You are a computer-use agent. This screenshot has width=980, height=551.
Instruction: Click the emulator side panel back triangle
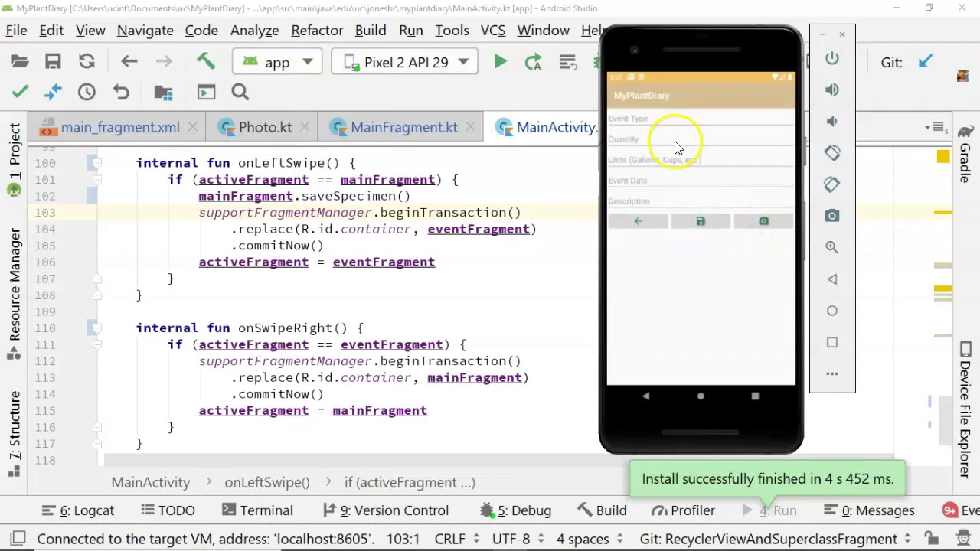pos(832,279)
